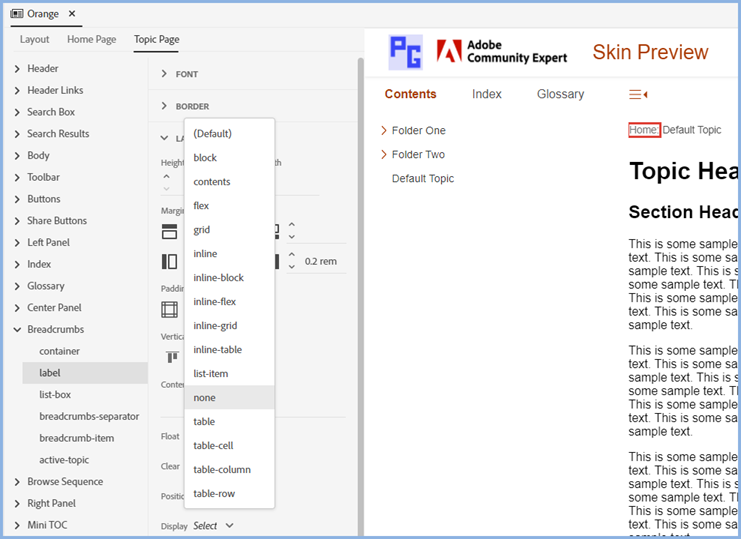Click the PG logo in preview header
This screenshot has width=741, height=539.
[x=405, y=52]
